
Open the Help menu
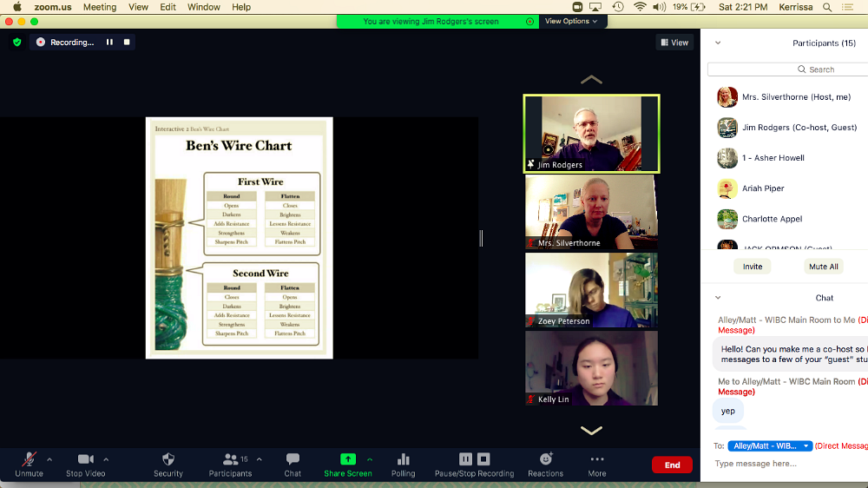pos(241,7)
